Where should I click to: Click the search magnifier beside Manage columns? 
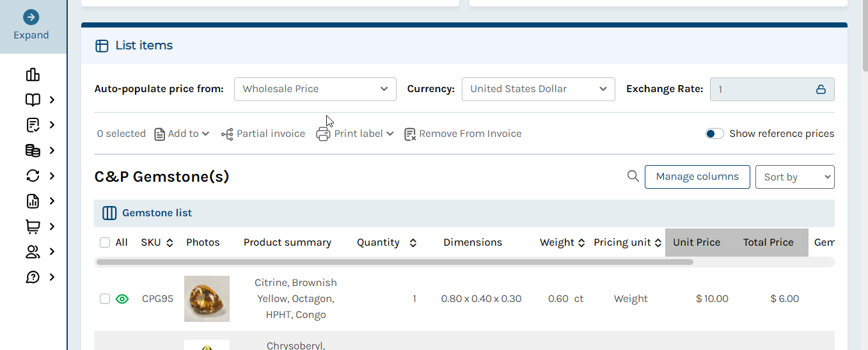(633, 176)
